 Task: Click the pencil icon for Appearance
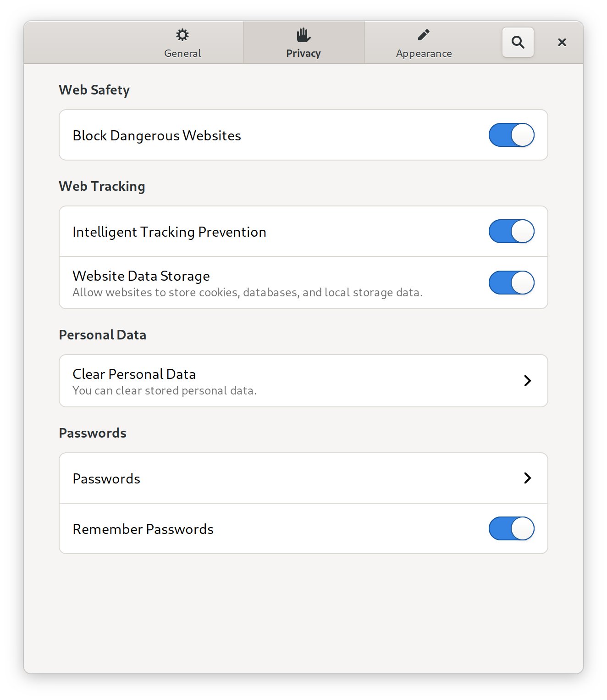coord(424,35)
